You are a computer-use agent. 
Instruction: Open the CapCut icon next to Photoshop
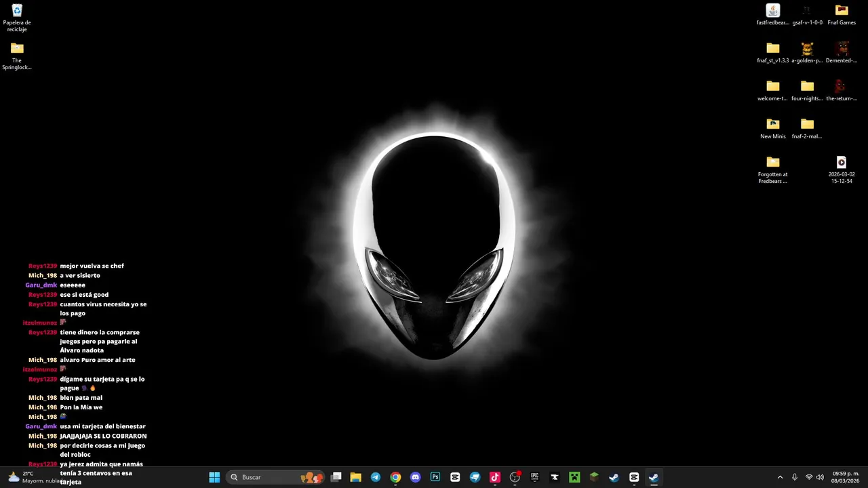pos(455,477)
